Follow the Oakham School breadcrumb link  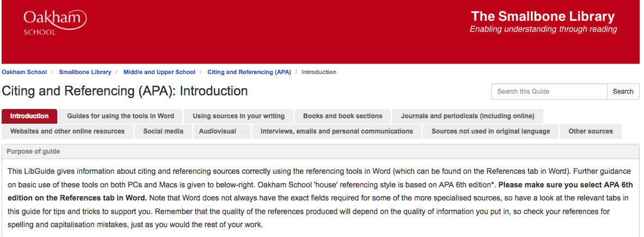click(24, 72)
